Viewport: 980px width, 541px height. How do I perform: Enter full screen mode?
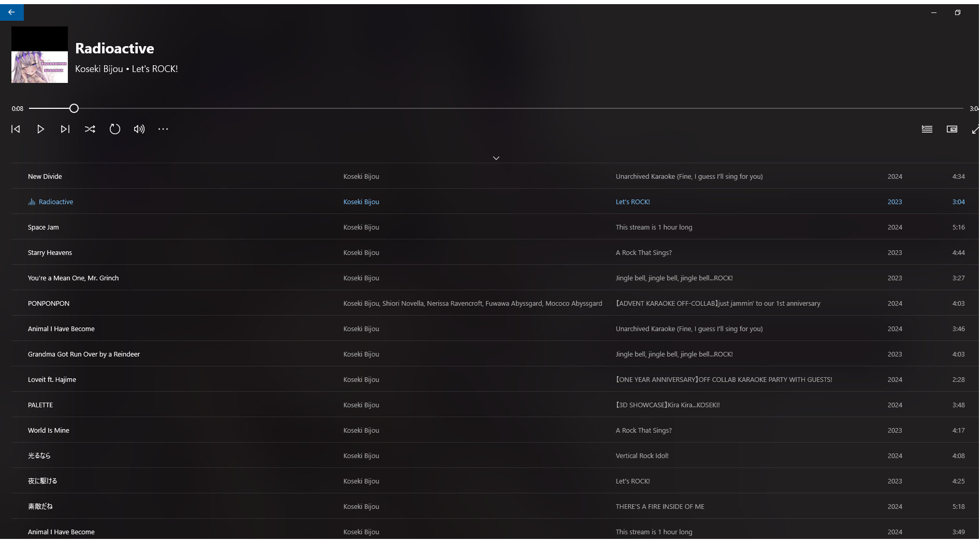click(x=975, y=129)
